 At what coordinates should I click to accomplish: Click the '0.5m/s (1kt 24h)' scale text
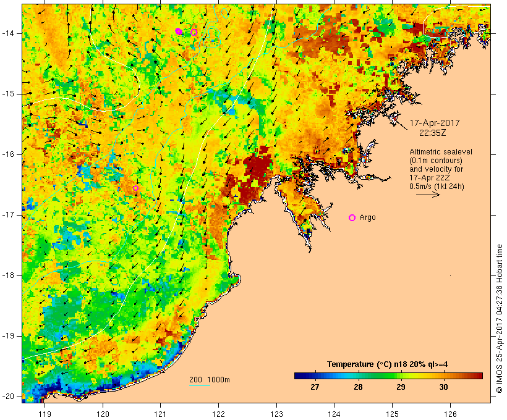click(x=437, y=187)
